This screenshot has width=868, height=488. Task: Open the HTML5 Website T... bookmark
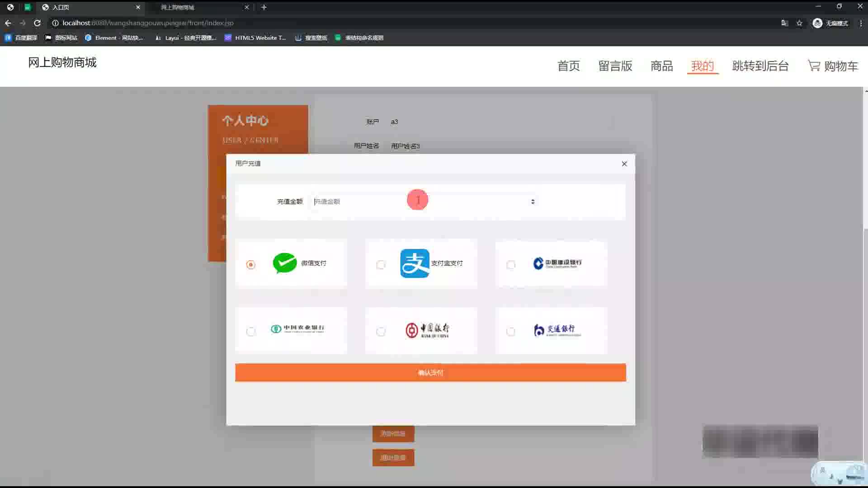tap(255, 38)
